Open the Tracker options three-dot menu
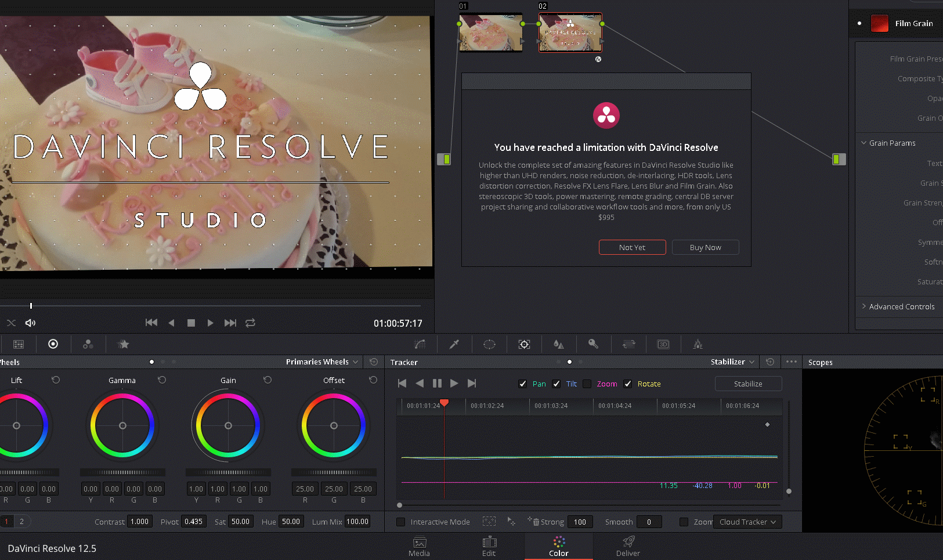943x560 pixels. [792, 362]
